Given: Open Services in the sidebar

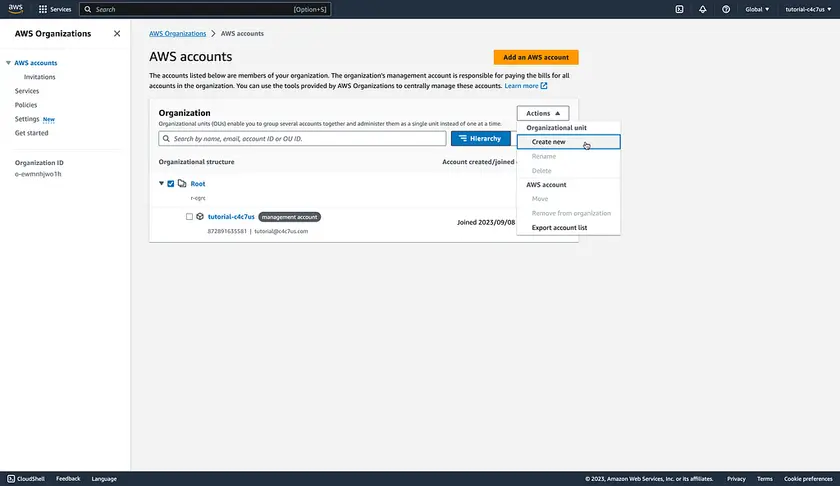Looking at the screenshot, I should pyautogui.click(x=27, y=91).
